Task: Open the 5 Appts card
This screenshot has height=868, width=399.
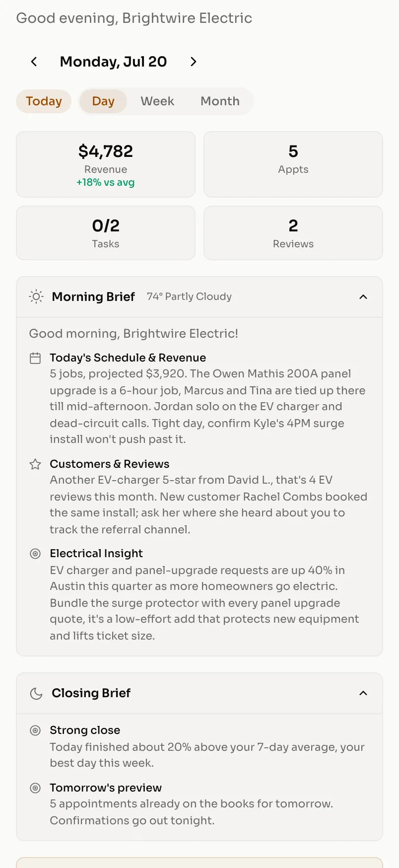Action: (293, 164)
